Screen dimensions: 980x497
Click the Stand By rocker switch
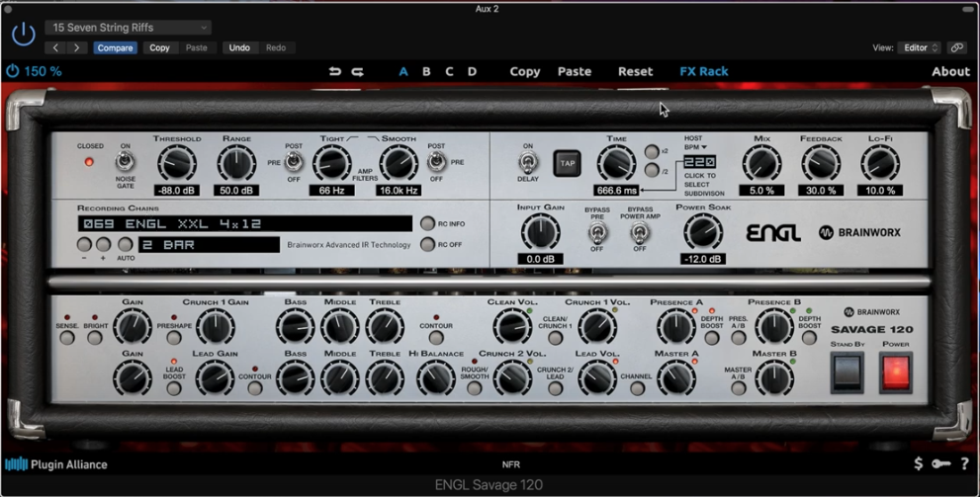[x=846, y=373]
